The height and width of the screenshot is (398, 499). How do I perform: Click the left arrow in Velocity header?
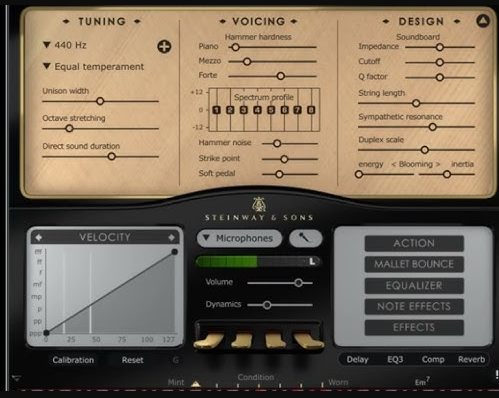click(39, 237)
